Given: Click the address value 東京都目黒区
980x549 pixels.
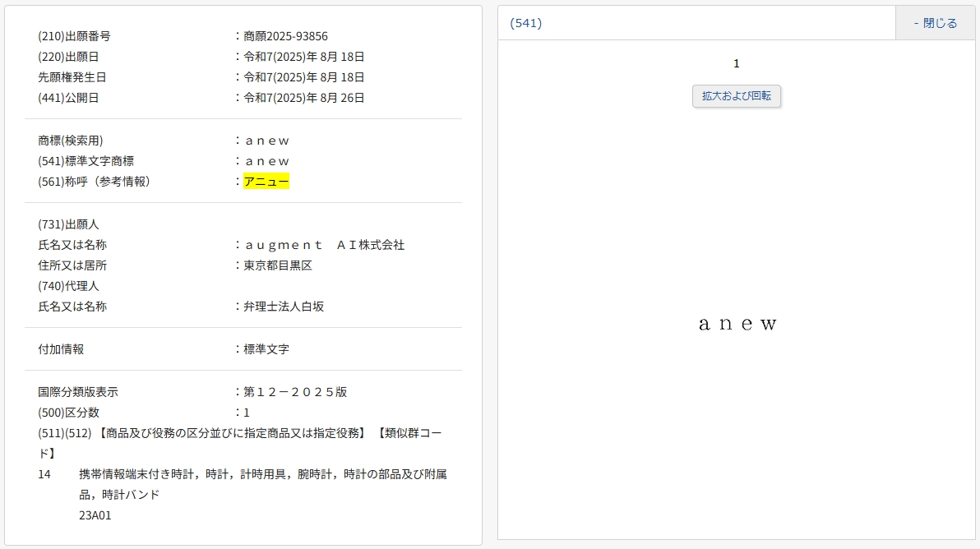Looking at the screenshot, I should click(x=278, y=265).
